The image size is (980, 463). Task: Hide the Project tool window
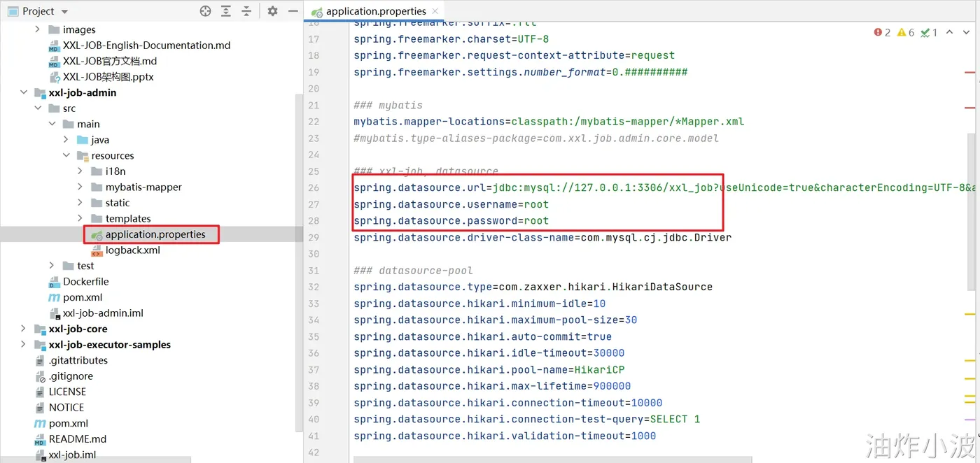click(x=293, y=11)
